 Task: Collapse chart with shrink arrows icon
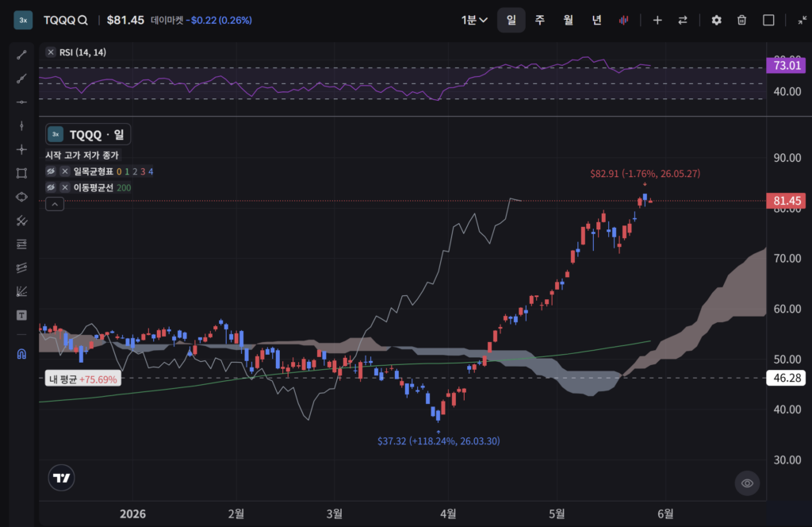(802, 20)
